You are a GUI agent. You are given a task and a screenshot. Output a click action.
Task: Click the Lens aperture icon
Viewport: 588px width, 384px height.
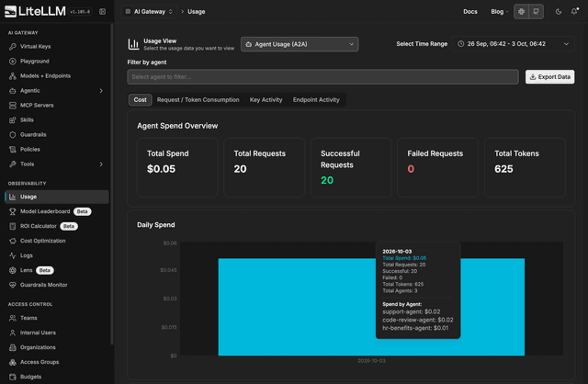(12, 270)
